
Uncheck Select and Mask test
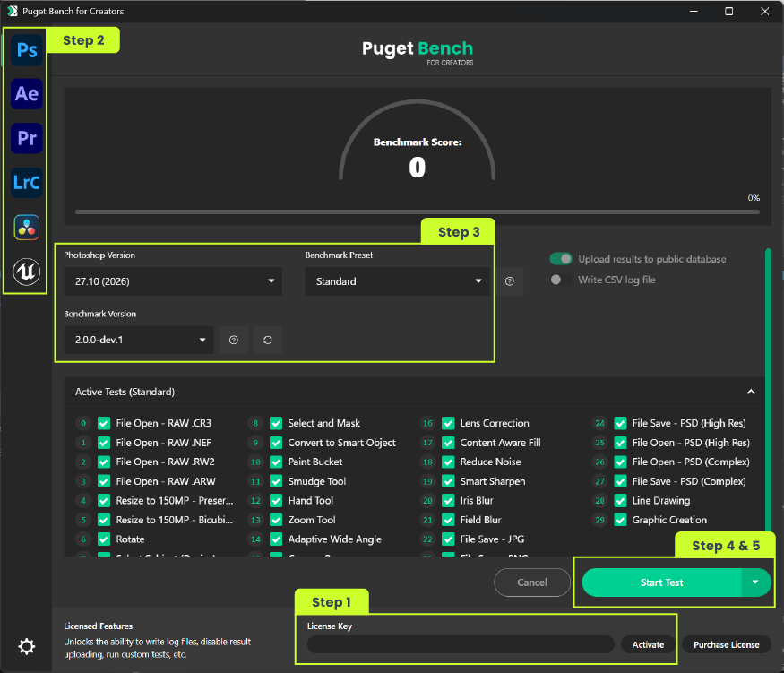276,424
